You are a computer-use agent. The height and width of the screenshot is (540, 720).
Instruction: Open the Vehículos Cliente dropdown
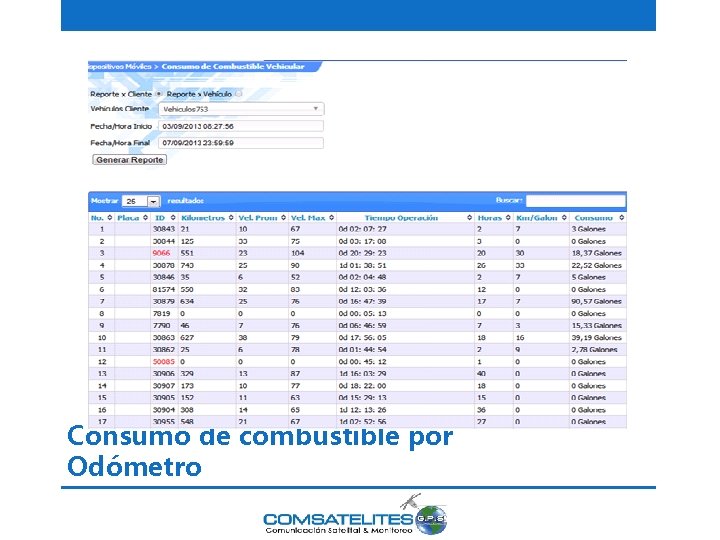pos(241,109)
